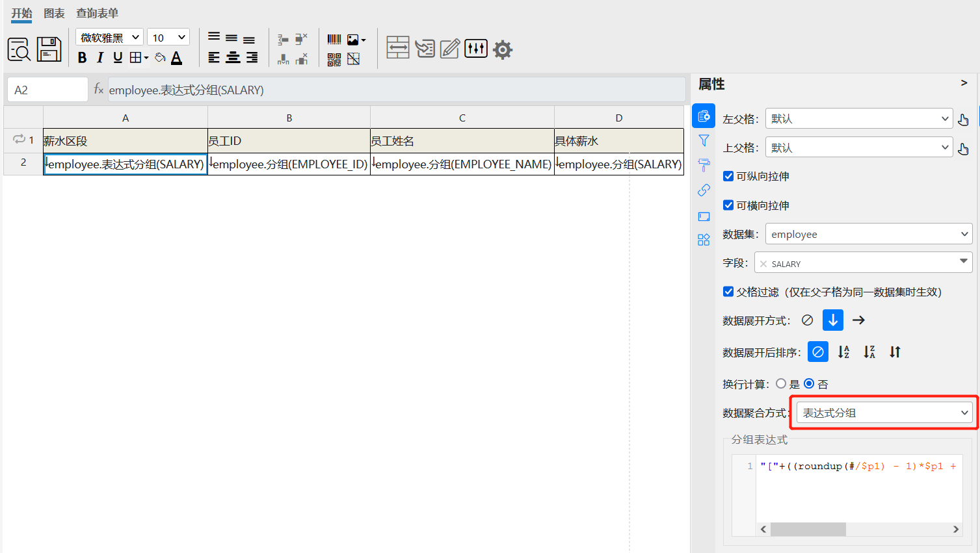Image resolution: width=980 pixels, height=553 pixels.
Task: Select cell 薪水区段
Action: point(126,141)
